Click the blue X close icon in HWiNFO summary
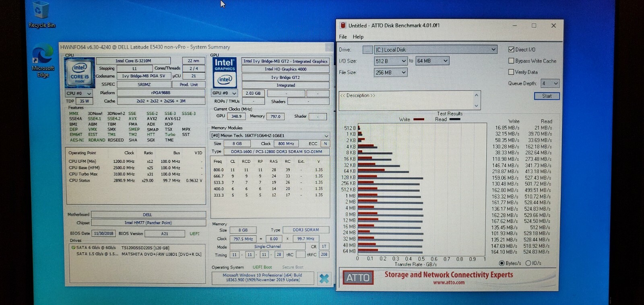 [x=324, y=278]
